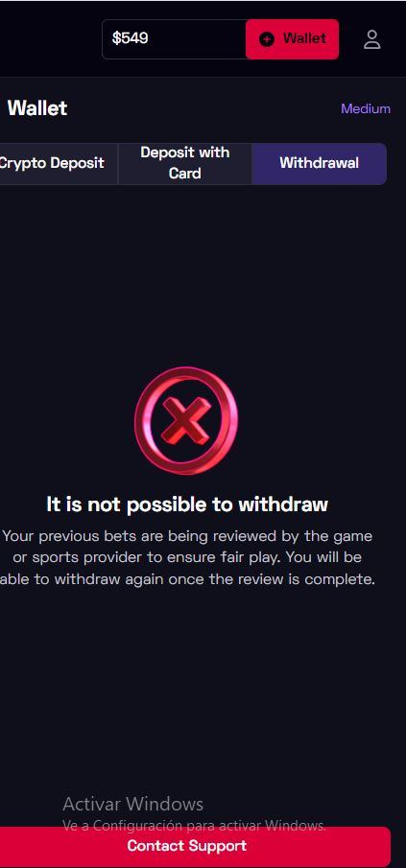Select the Withdrawal tab

coord(319,163)
